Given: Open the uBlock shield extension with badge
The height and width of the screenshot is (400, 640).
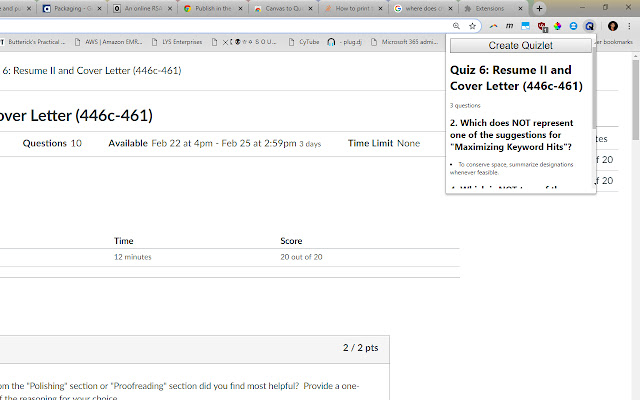Looking at the screenshot, I should (542, 27).
